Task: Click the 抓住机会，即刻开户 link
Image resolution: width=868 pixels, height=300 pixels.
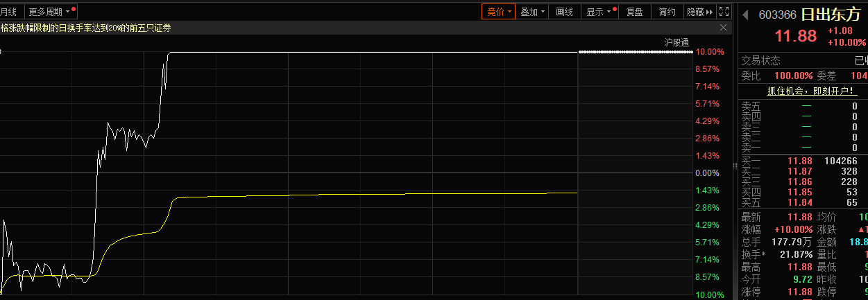Action: [806, 91]
